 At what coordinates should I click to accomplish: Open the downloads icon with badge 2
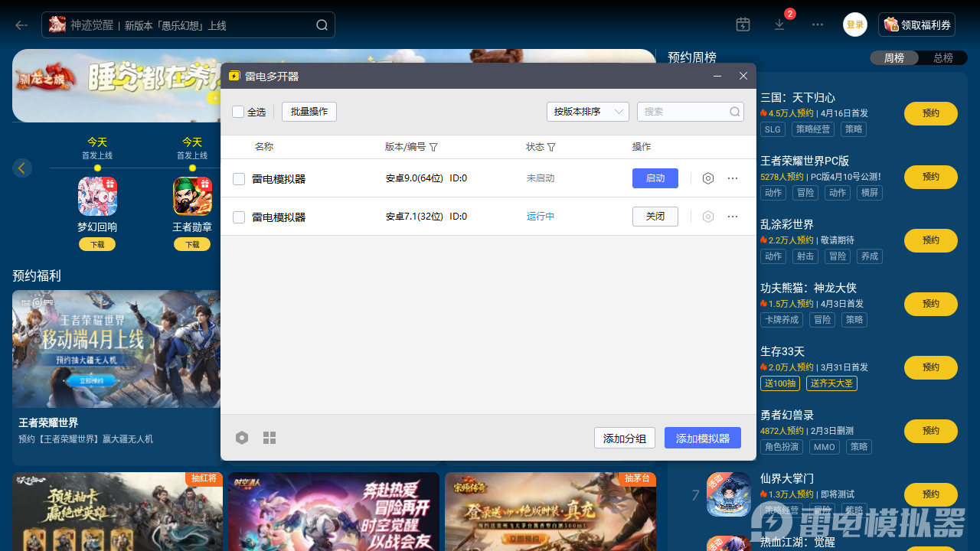779,24
